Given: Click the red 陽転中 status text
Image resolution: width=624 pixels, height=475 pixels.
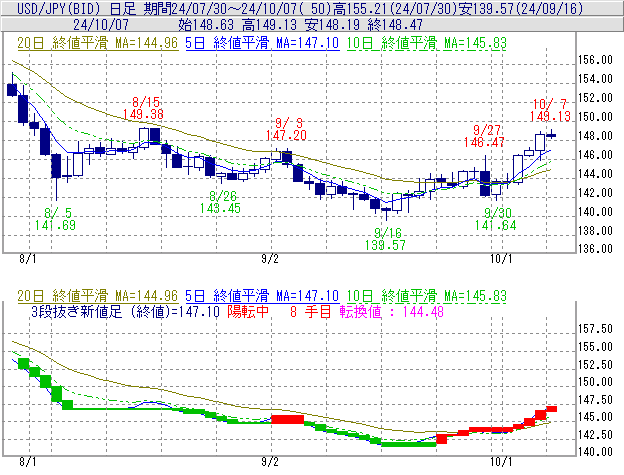Looking at the screenshot, I should tap(248, 311).
